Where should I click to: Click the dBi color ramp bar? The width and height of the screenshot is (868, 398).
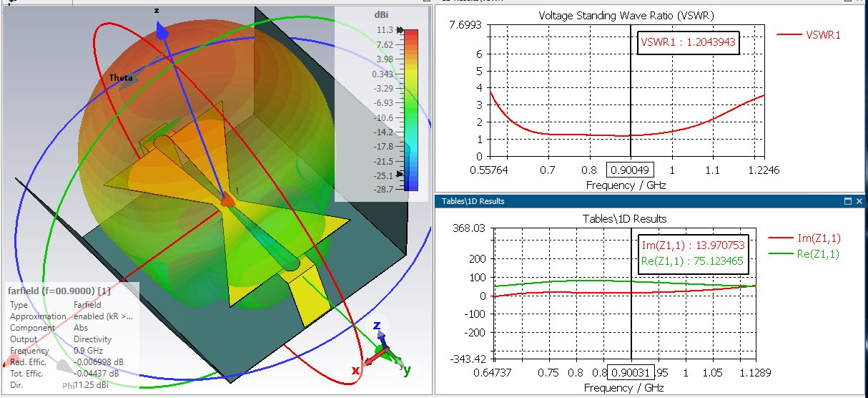click(x=411, y=110)
